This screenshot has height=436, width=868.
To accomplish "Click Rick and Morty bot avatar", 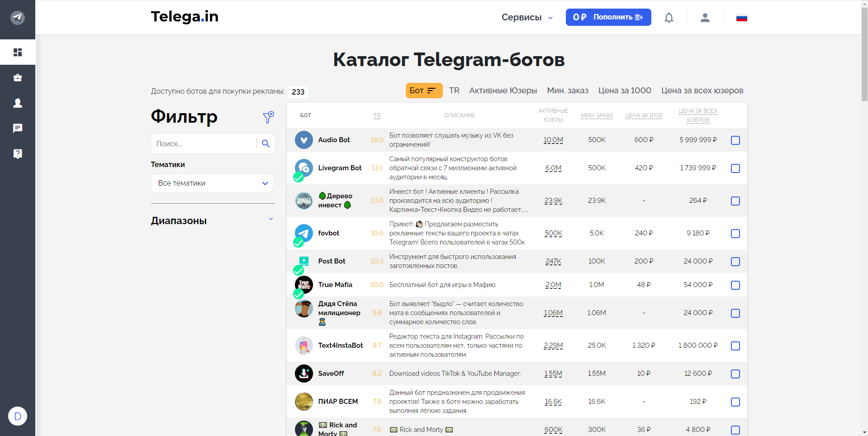I will [304, 429].
